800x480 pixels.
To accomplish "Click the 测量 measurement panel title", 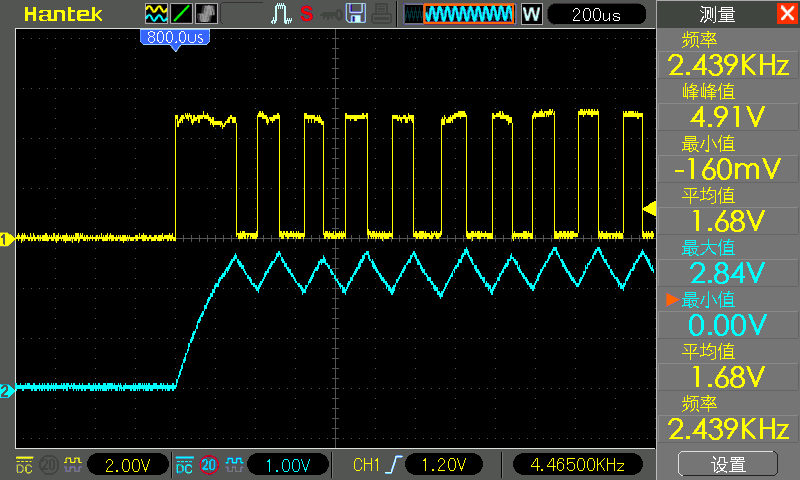I will 717,14.
